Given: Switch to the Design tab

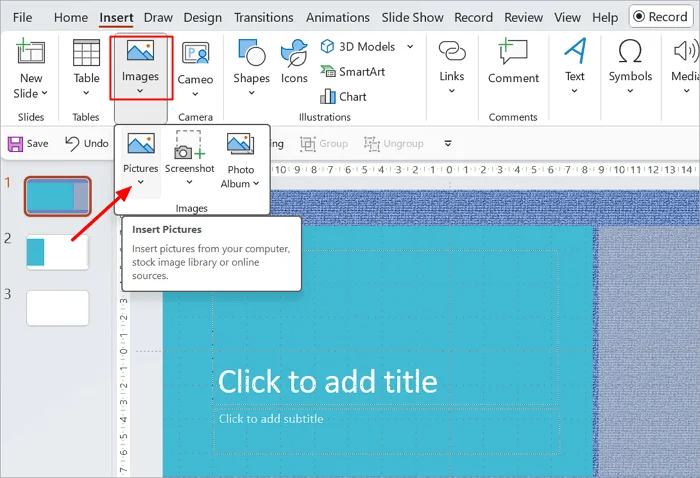Looking at the screenshot, I should (x=203, y=17).
